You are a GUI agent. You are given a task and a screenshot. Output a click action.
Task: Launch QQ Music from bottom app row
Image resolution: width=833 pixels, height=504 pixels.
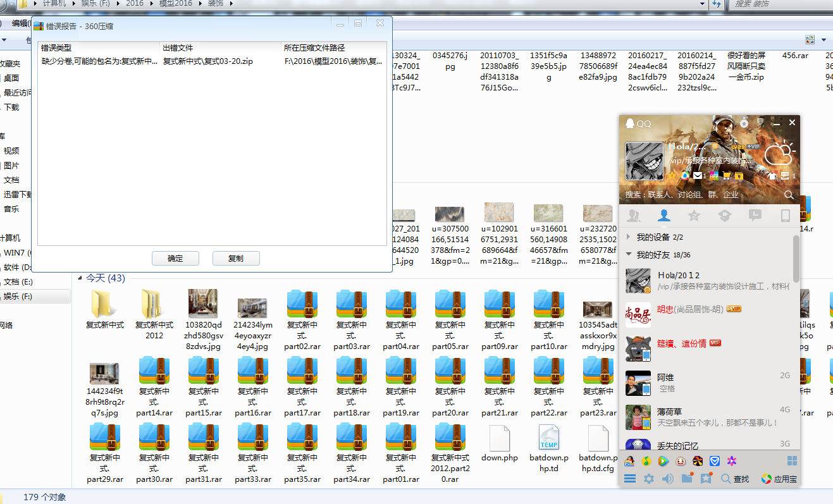[x=646, y=461]
